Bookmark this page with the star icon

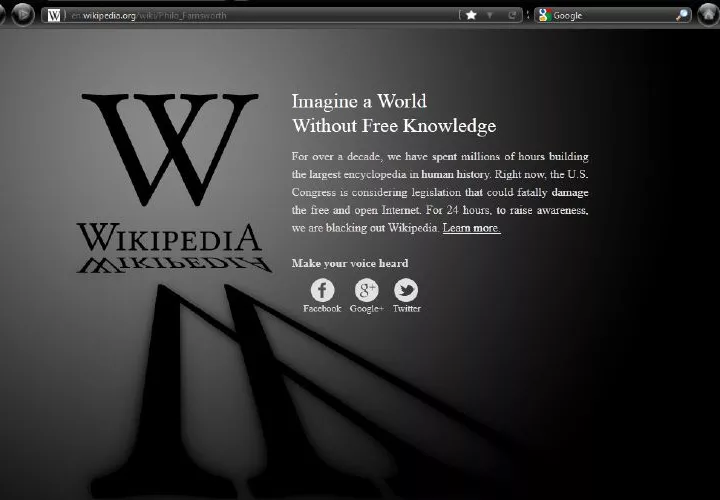tap(471, 15)
